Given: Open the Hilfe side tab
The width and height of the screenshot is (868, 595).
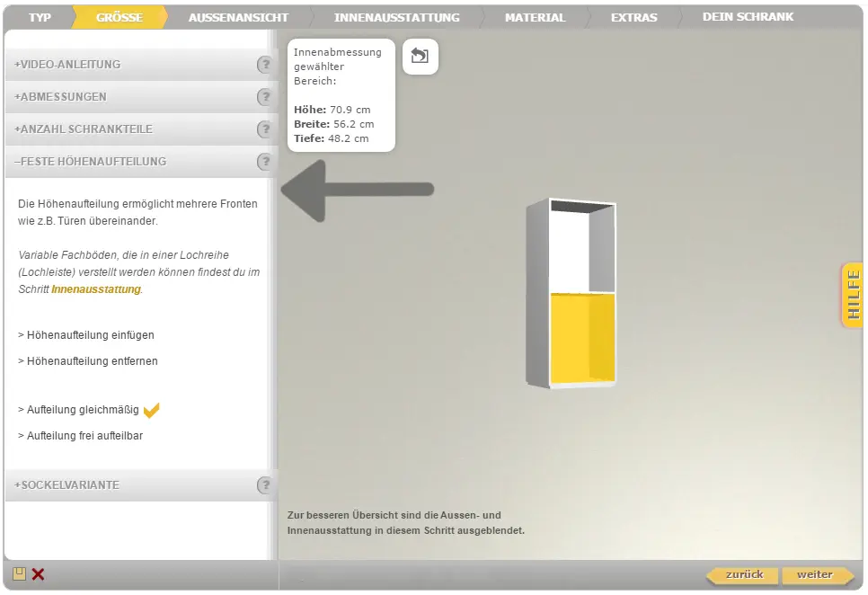Looking at the screenshot, I should pos(853,295).
